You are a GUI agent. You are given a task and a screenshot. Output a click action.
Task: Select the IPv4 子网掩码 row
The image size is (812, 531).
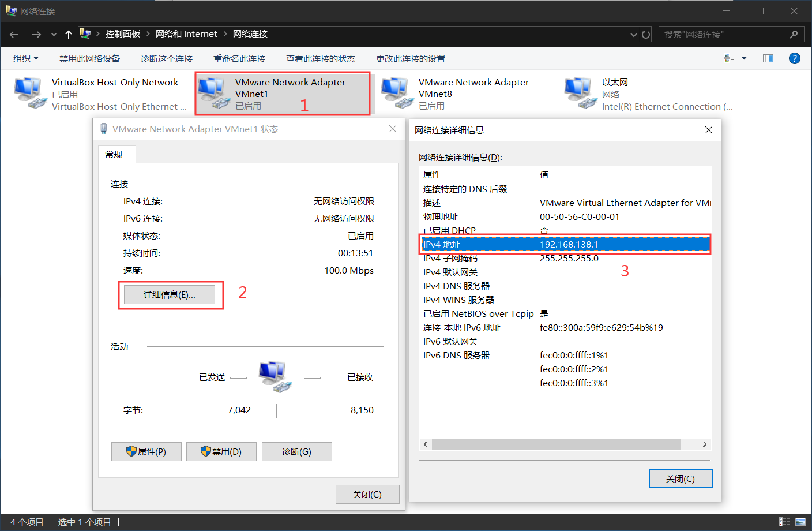click(x=566, y=258)
